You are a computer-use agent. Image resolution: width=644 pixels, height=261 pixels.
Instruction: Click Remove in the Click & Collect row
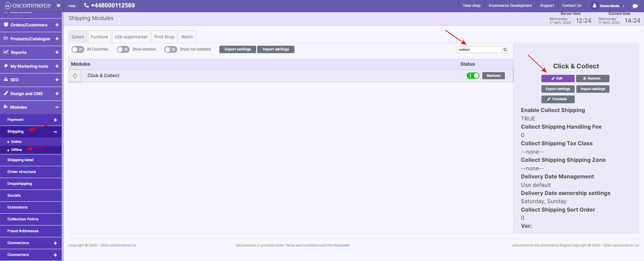[x=493, y=75]
